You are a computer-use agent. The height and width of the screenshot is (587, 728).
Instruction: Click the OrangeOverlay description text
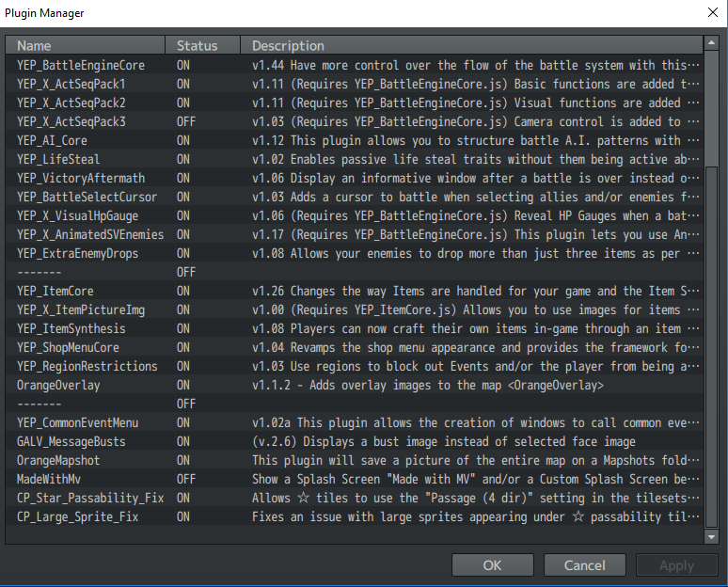(428, 385)
